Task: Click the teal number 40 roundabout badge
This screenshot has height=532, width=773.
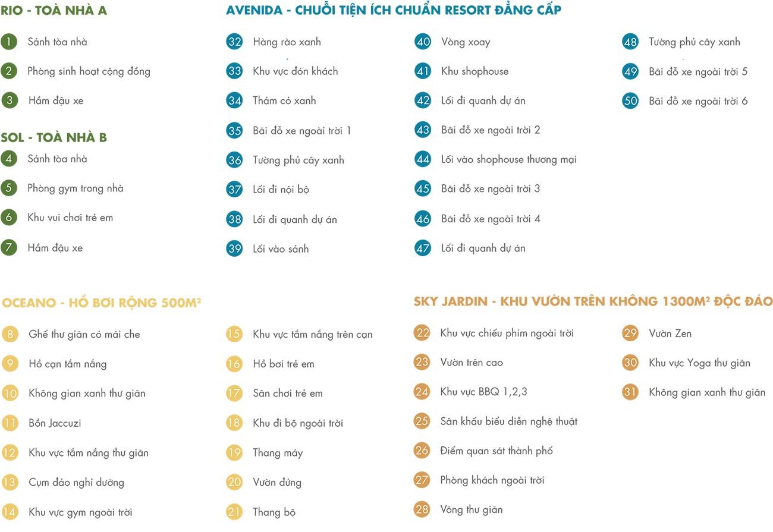Action: tap(423, 42)
